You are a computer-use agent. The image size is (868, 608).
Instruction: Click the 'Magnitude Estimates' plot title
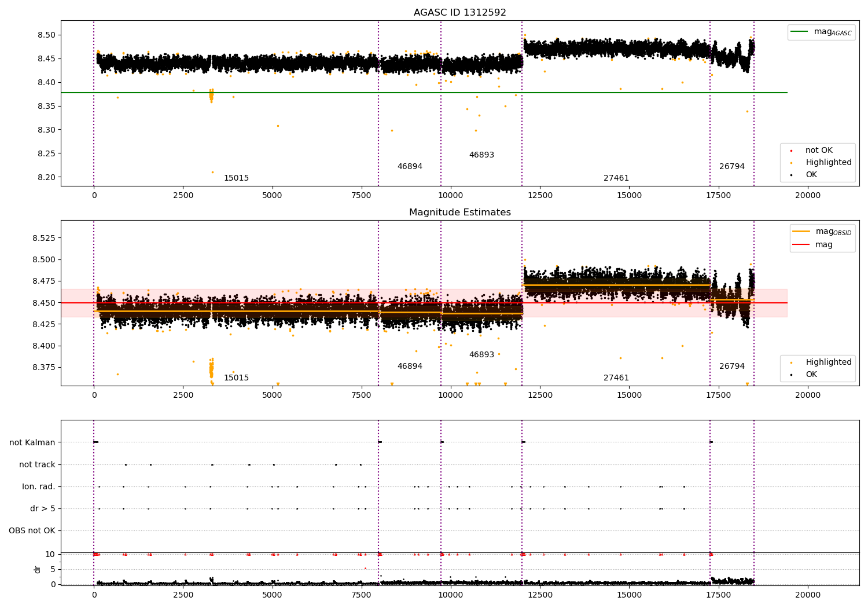coord(459,213)
